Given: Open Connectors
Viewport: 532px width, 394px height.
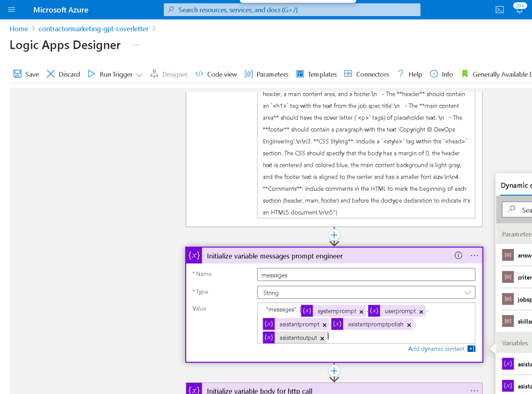Looking at the screenshot, I should [x=367, y=74].
